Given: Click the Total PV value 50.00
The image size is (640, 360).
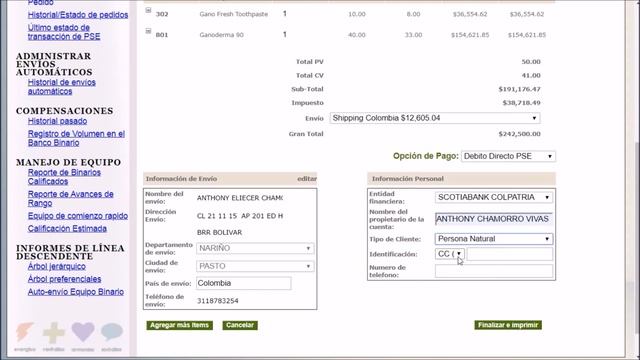Looking at the screenshot, I should tap(531, 62).
